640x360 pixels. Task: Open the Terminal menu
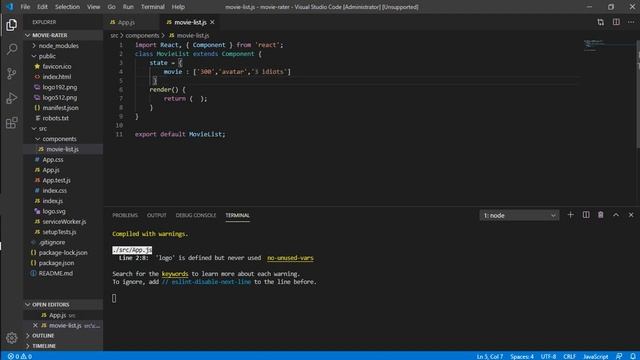pos(153,7)
